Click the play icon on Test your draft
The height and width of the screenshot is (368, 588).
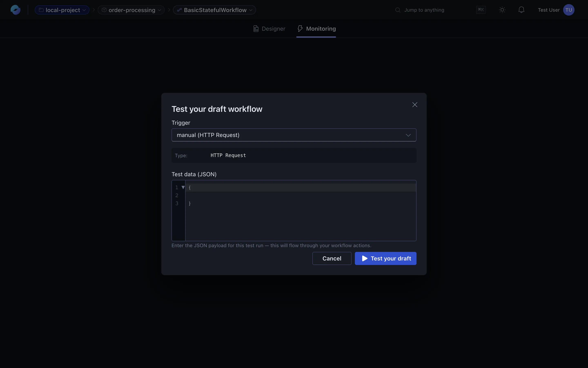coord(365,258)
